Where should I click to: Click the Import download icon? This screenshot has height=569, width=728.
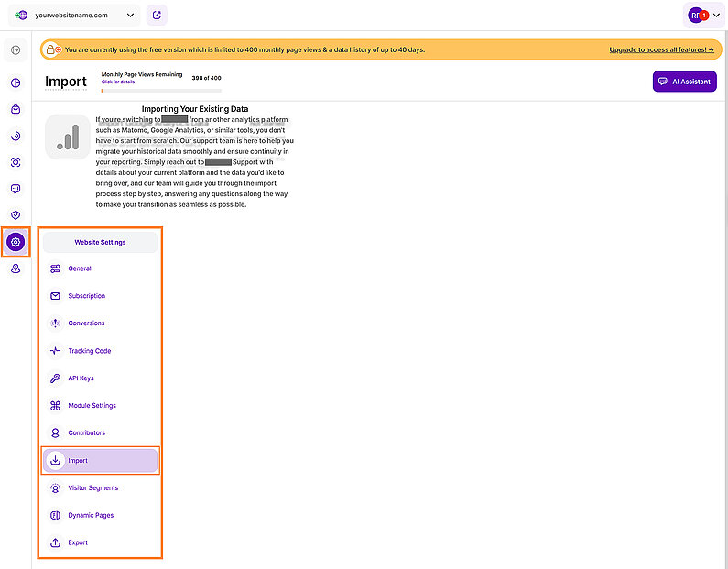point(55,460)
